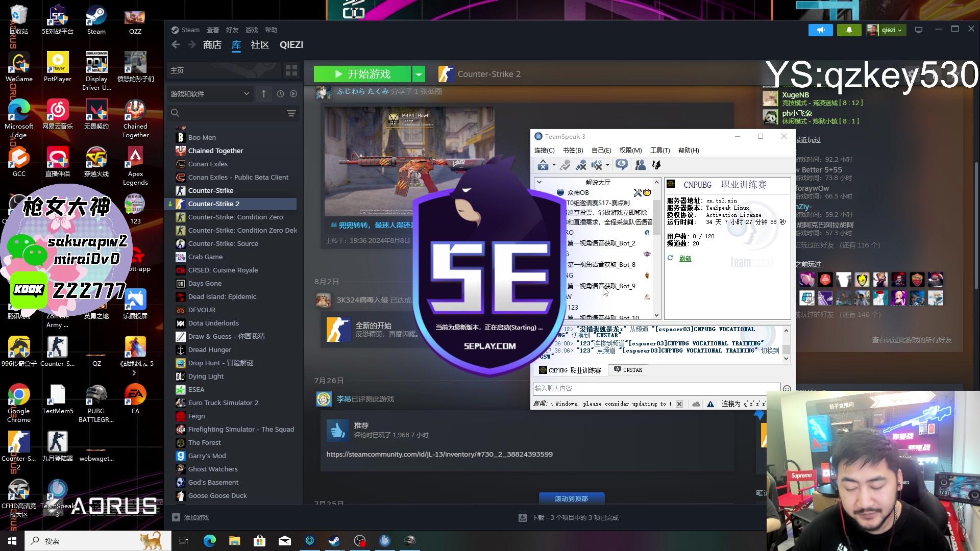Select 第一视角语音获取_Bot_2 in channel tree

(601, 243)
